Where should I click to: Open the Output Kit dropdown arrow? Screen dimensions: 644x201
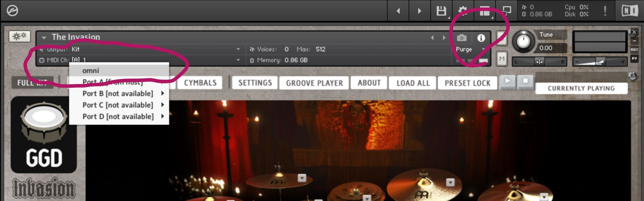click(238, 49)
